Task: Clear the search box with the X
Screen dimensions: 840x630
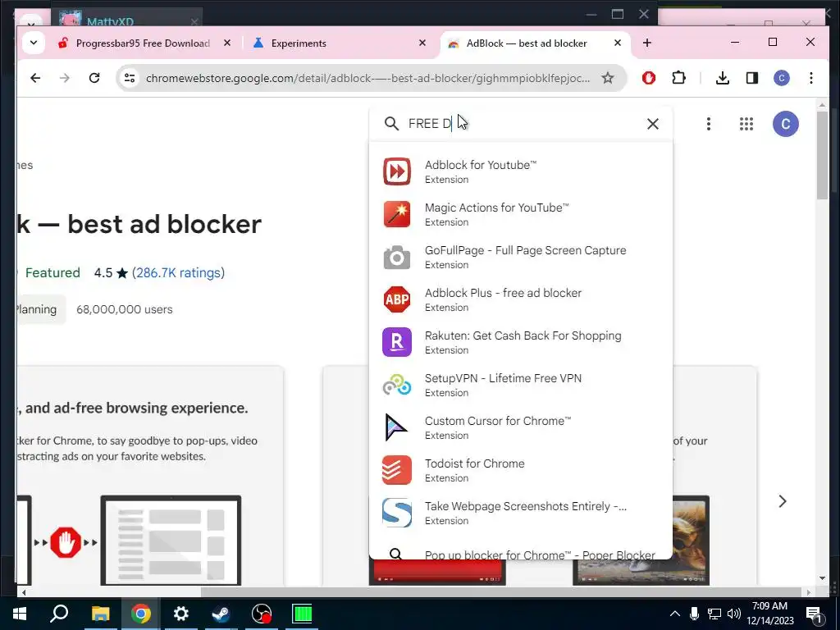Action: pos(652,124)
